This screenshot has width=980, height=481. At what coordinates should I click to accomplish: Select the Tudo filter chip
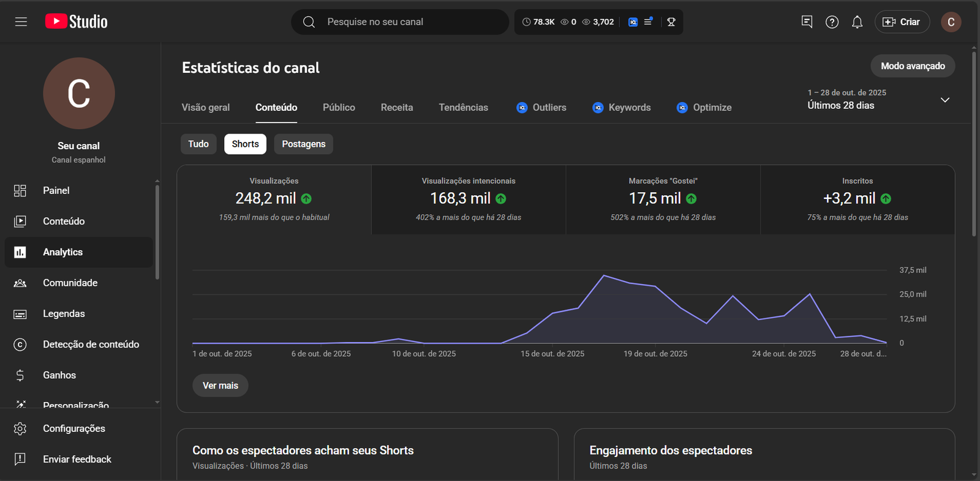pyautogui.click(x=198, y=144)
